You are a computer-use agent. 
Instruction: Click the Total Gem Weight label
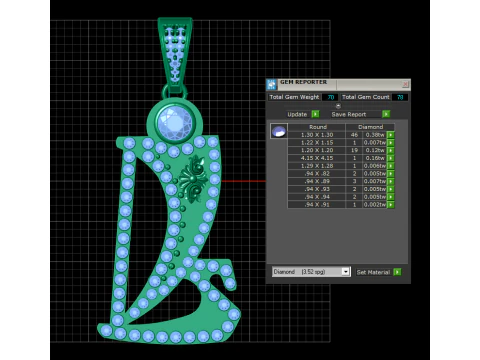point(294,97)
